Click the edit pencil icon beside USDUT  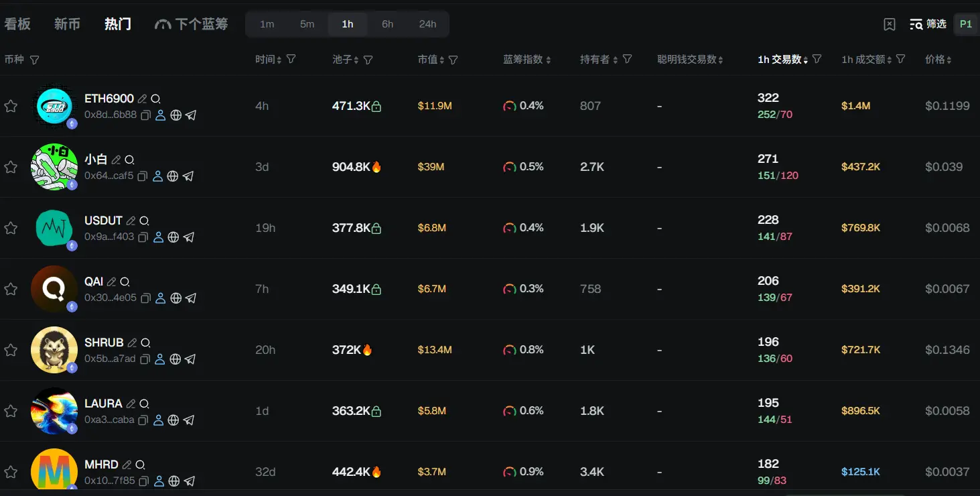pyautogui.click(x=131, y=221)
